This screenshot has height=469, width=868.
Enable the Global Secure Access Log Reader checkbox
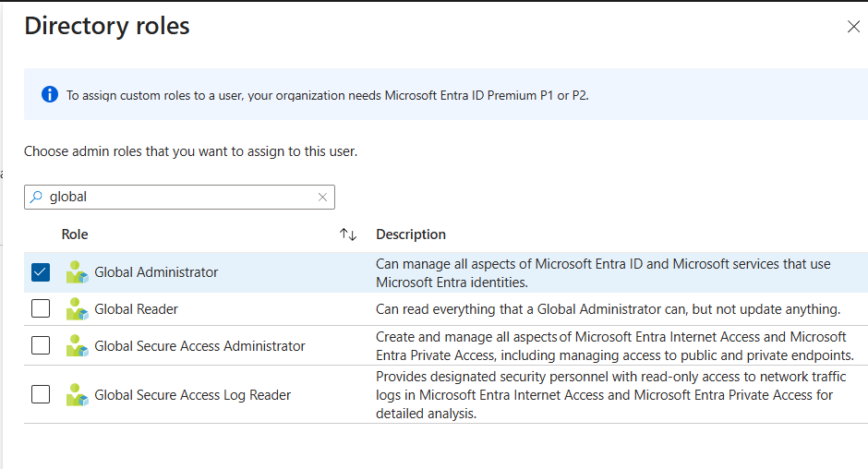coord(41,394)
